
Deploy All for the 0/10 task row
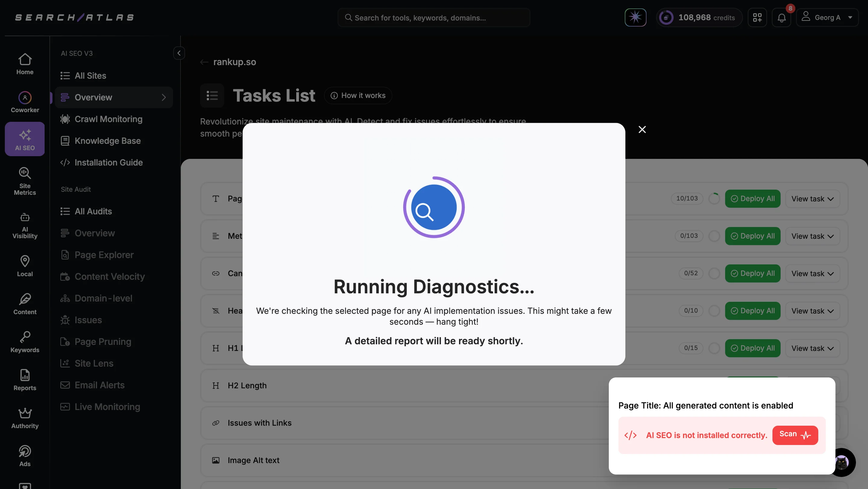pos(753,311)
